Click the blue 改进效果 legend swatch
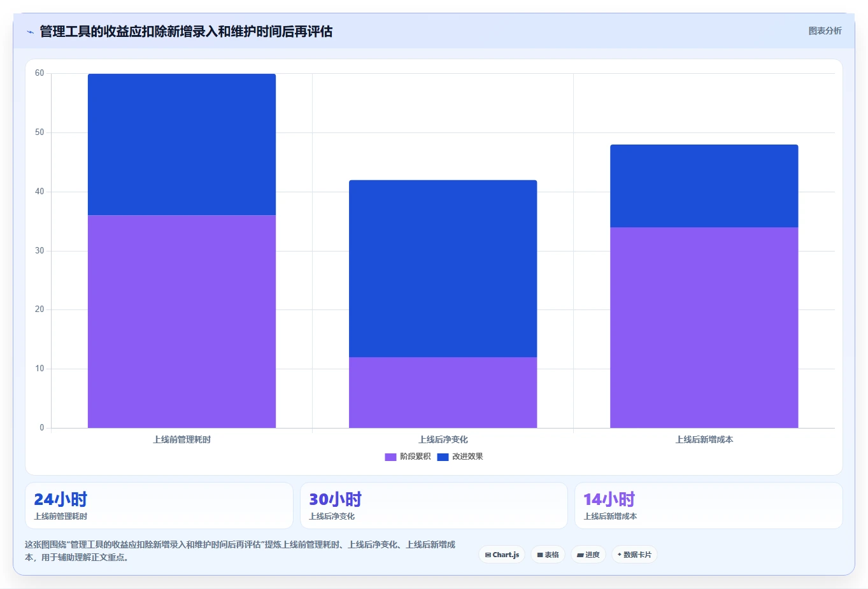The height and width of the screenshot is (589, 868). (443, 457)
